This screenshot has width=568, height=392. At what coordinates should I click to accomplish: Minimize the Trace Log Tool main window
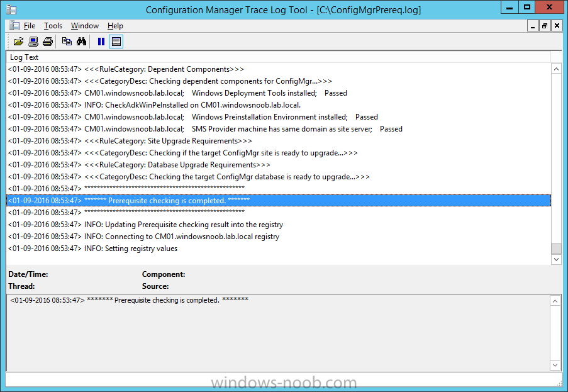point(510,8)
